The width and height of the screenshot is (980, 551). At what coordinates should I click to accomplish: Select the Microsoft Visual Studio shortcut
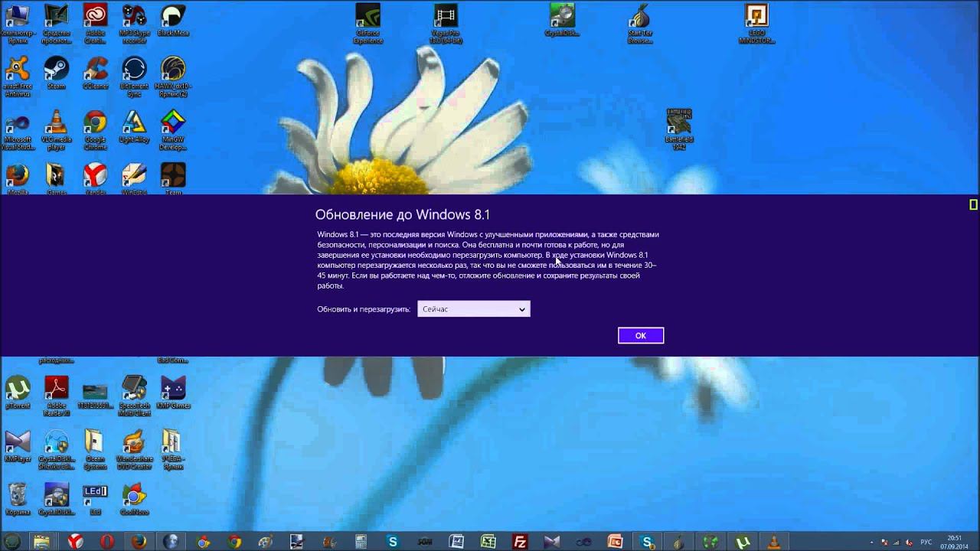(x=17, y=129)
